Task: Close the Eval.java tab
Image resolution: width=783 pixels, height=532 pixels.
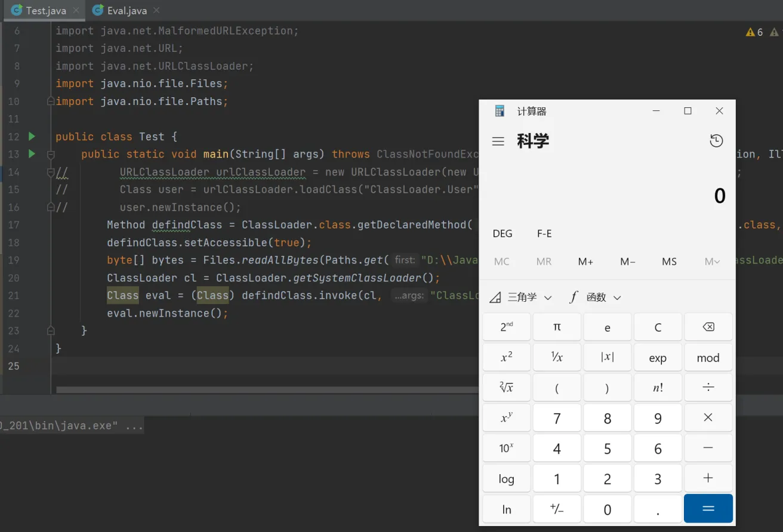Action: click(156, 11)
